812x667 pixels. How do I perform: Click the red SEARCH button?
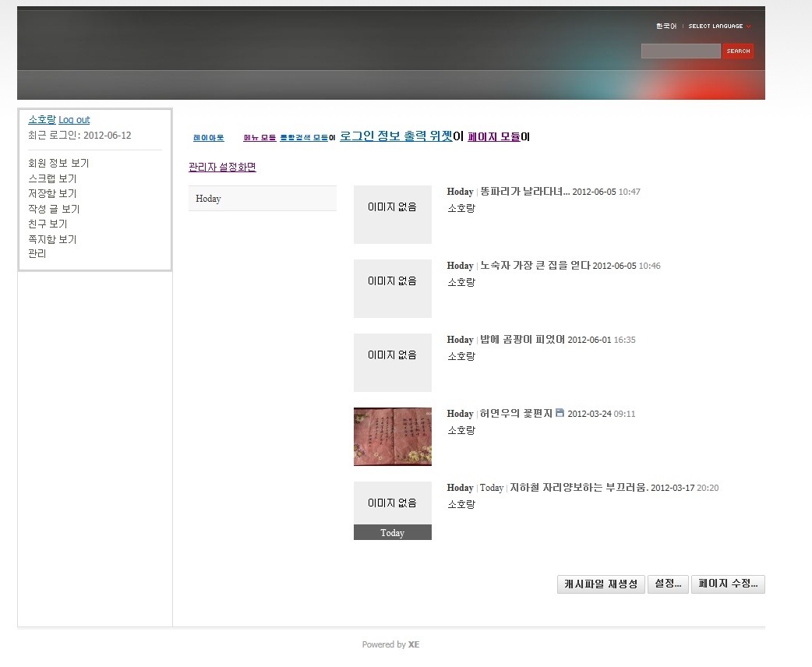738,51
